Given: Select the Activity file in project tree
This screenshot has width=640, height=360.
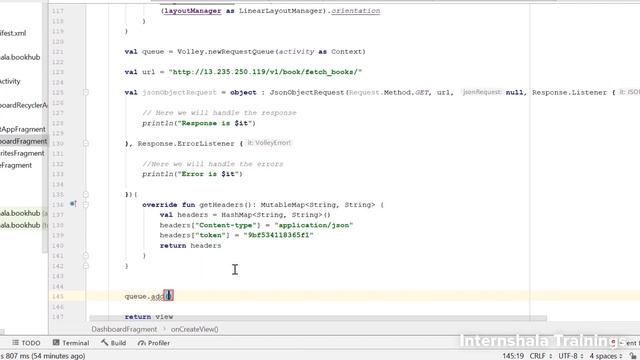Looking at the screenshot, I should coord(10,81).
